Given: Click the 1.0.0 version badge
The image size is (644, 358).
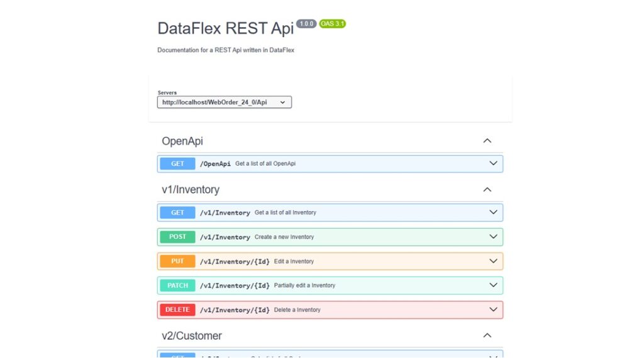Looking at the screenshot, I should tap(306, 24).
